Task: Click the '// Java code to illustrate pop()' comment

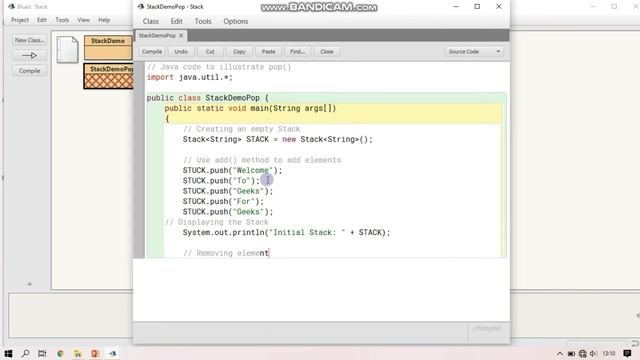Action: (x=219, y=67)
